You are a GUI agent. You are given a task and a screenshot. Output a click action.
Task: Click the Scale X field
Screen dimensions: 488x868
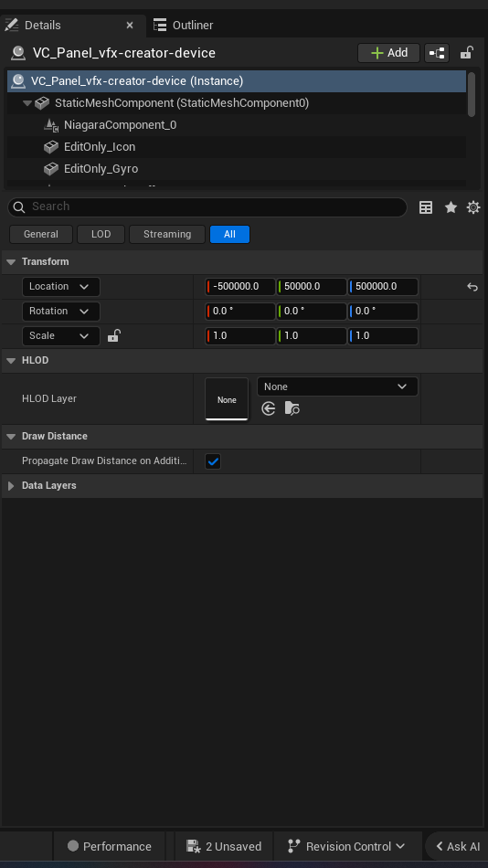click(240, 336)
